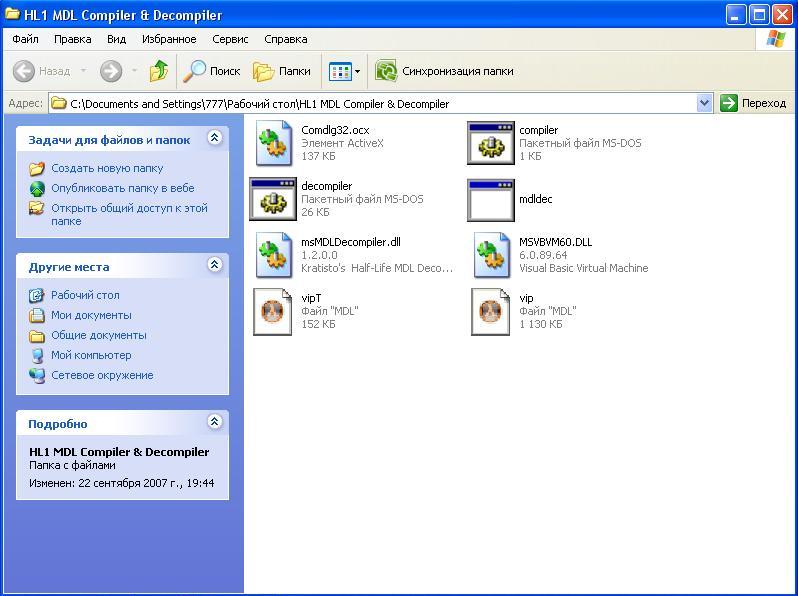Click inside the address path field
The image size is (798, 596).
click(x=380, y=103)
